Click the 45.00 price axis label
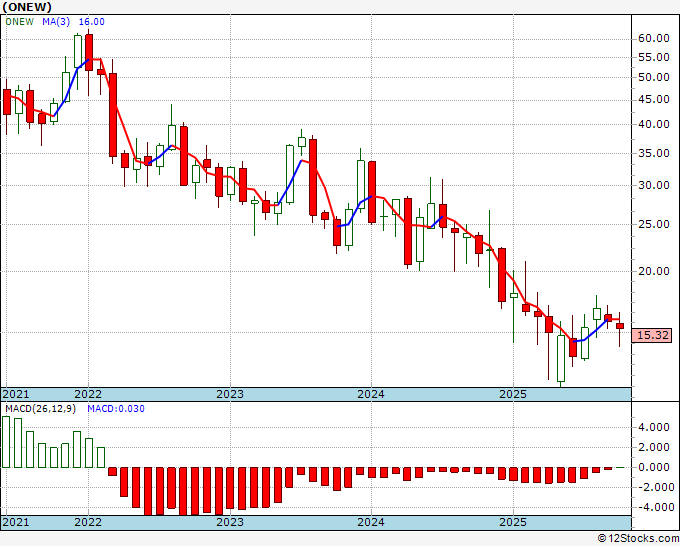 654,100
